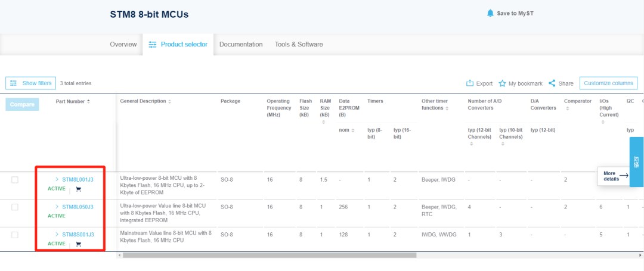Click the STM8 8-bit MCUs heading
The height and width of the screenshot is (271, 644).
pyautogui.click(x=149, y=14)
